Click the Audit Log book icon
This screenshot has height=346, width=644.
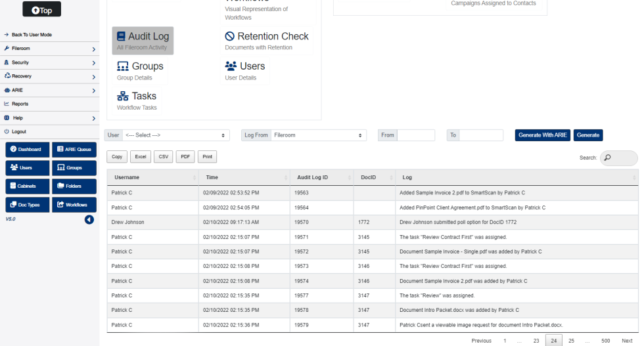pyautogui.click(x=122, y=37)
